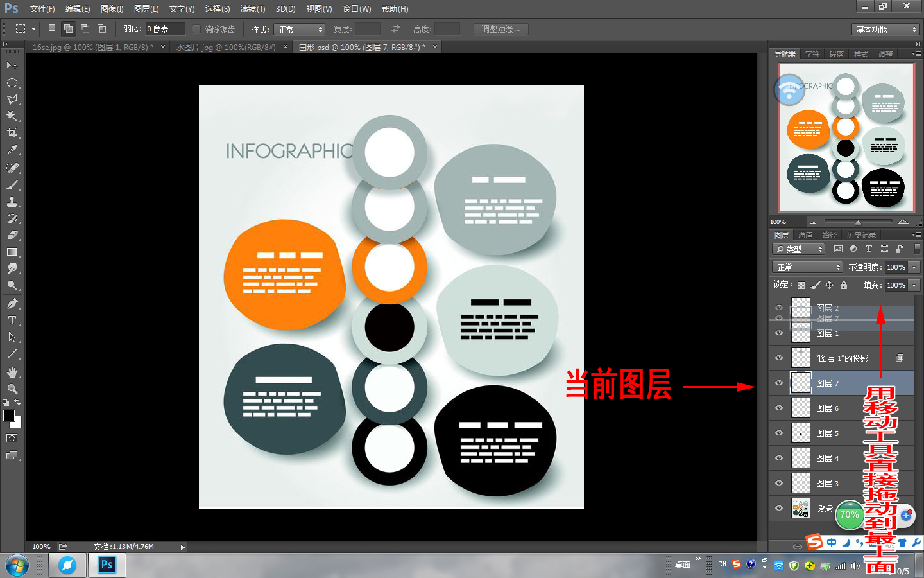Image resolution: width=924 pixels, height=578 pixels.
Task: Lock transparent pixels
Action: pyautogui.click(x=801, y=285)
